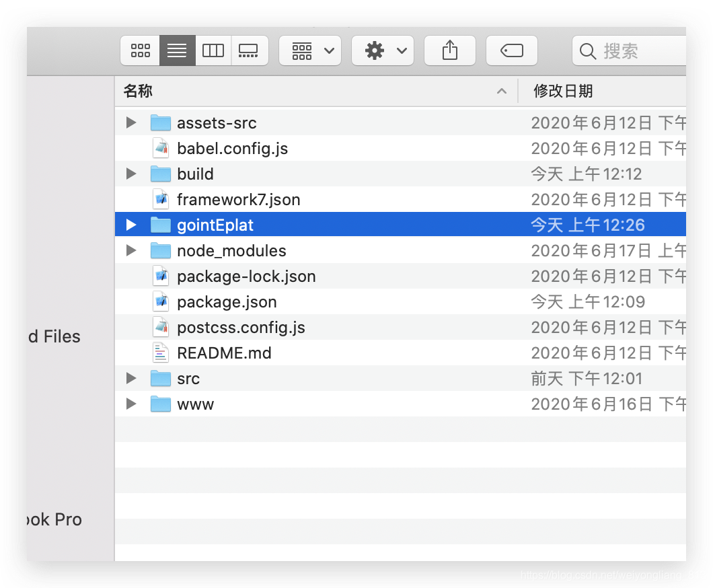This screenshot has height=588, width=713.
Task: Select the postcss.config.js file name
Action: [241, 328]
